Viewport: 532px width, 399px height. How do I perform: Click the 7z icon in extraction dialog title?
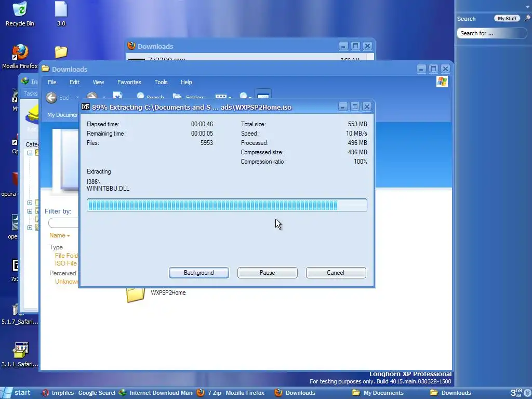tap(86, 107)
